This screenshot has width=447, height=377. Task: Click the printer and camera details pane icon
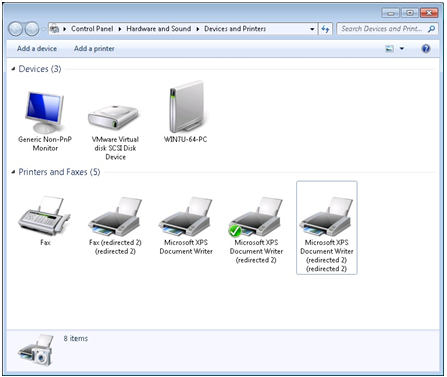pyautogui.click(x=36, y=350)
